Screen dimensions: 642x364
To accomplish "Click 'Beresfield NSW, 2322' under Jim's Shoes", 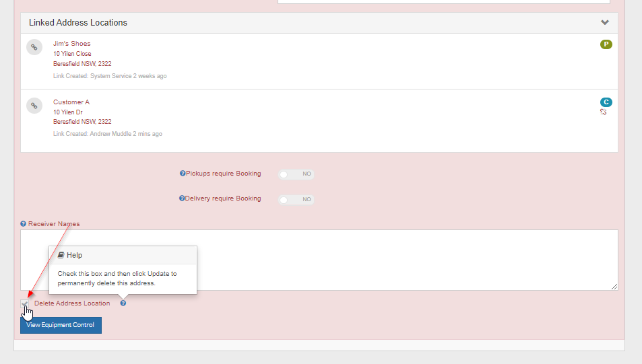I will tap(82, 64).
